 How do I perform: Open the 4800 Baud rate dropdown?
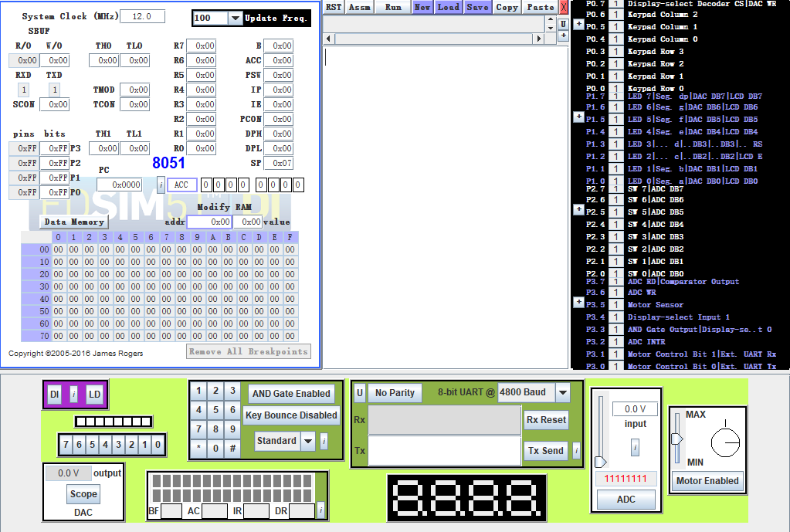563,392
